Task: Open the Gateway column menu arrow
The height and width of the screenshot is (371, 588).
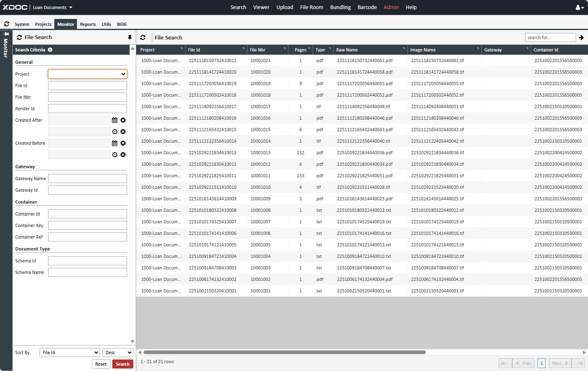Action: [x=527, y=49]
